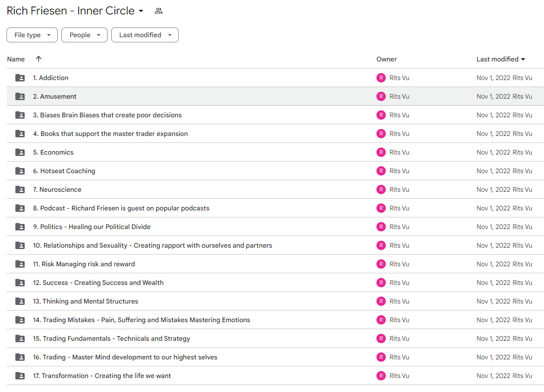Click the folder icon for 11. Risk row
544x392 pixels.
(x=20, y=264)
